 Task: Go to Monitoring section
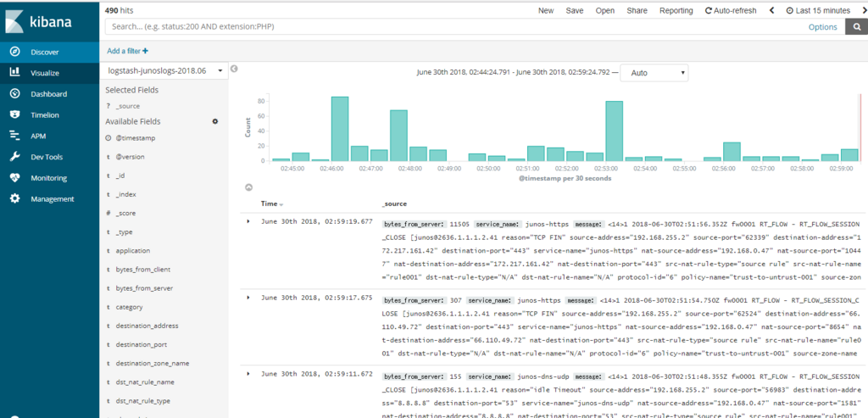click(48, 178)
